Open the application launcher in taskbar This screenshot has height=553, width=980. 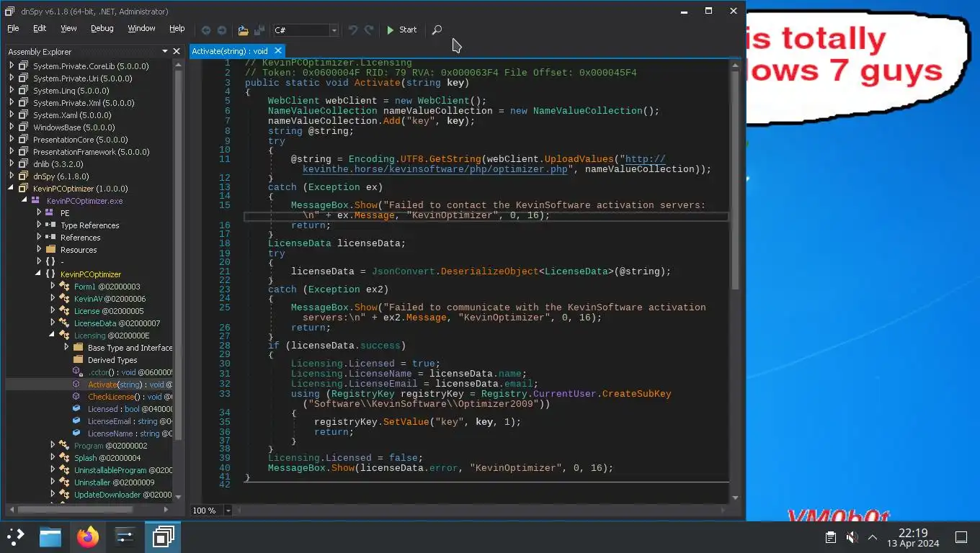15,536
